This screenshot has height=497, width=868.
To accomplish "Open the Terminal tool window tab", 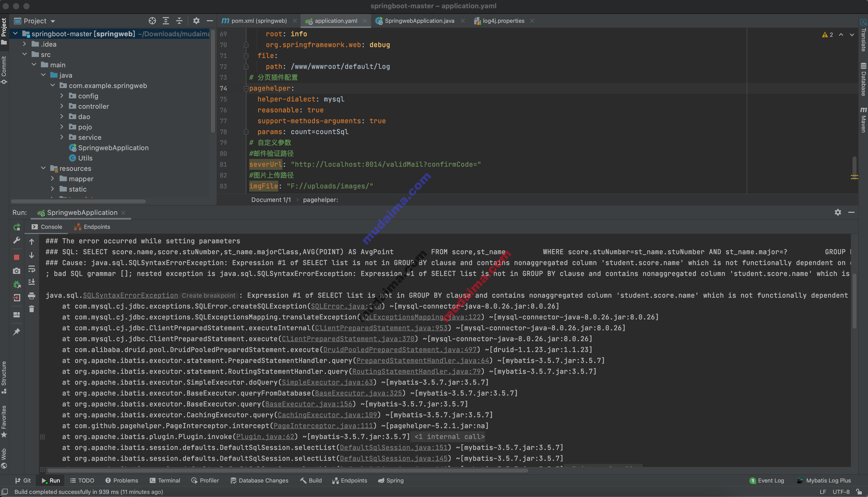I will [x=165, y=480].
